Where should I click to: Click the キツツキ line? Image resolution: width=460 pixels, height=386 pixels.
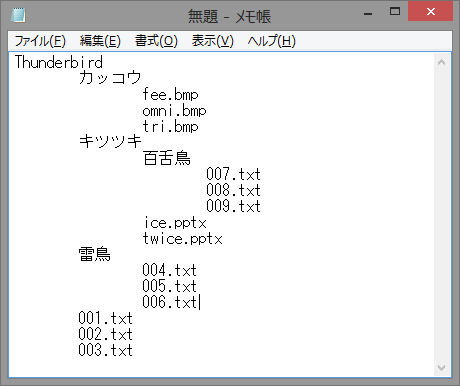coord(110,142)
